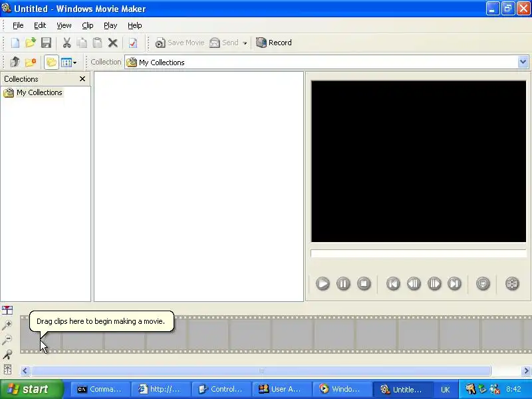The image size is (532, 399).
Task: Toggle the Collections pane folder button
Action: [x=51, y=63]
